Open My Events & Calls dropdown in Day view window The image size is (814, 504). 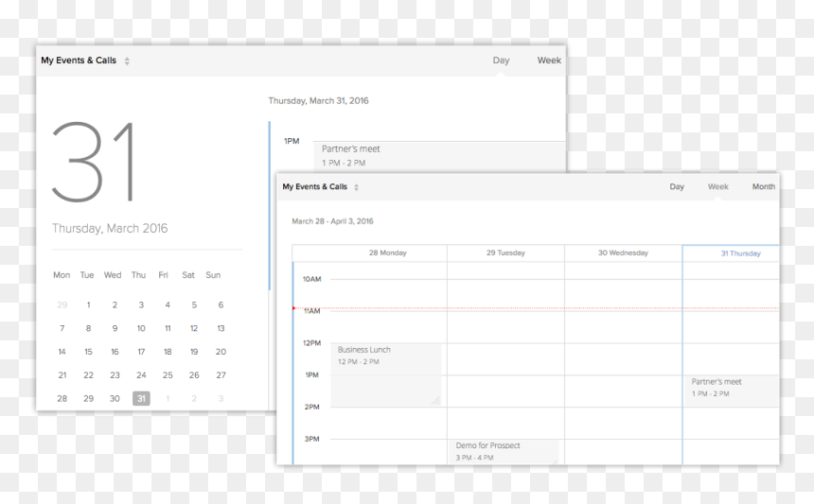[x=85, y=61]
